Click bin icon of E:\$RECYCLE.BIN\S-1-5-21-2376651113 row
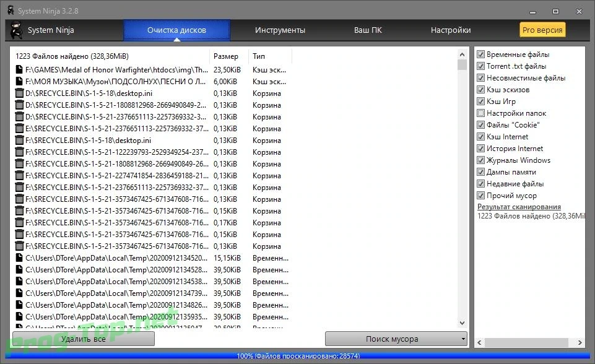Image resolution: width=595 pixels, height=364 pixels. point(19,128)
